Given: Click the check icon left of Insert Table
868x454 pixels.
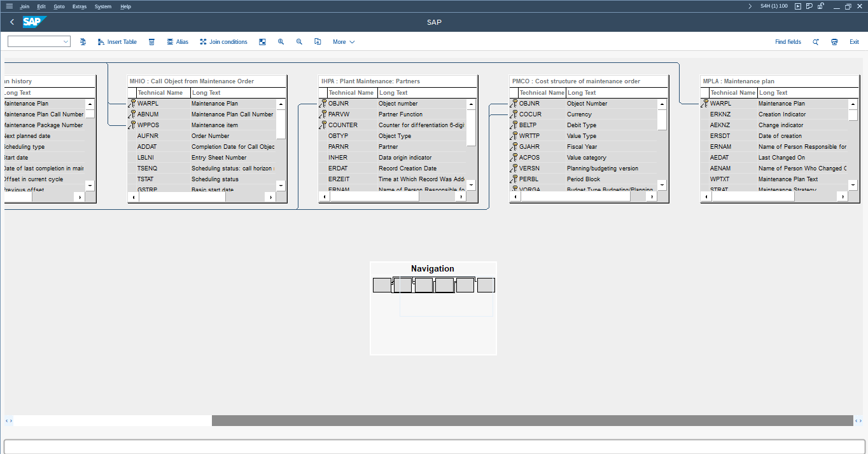Looking at the screenshot, I should [x=83, y=42].
